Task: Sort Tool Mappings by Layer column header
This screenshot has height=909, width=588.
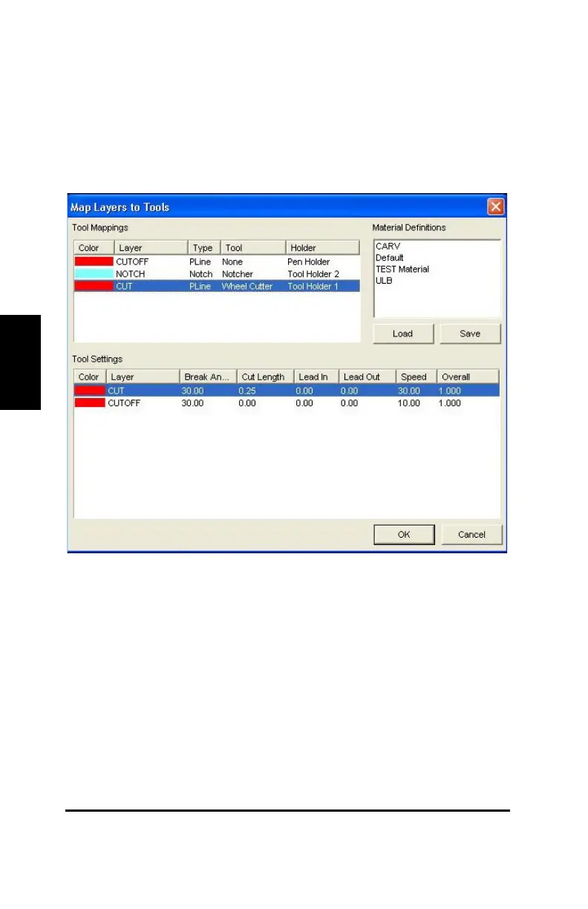Action: coord(151,248)
